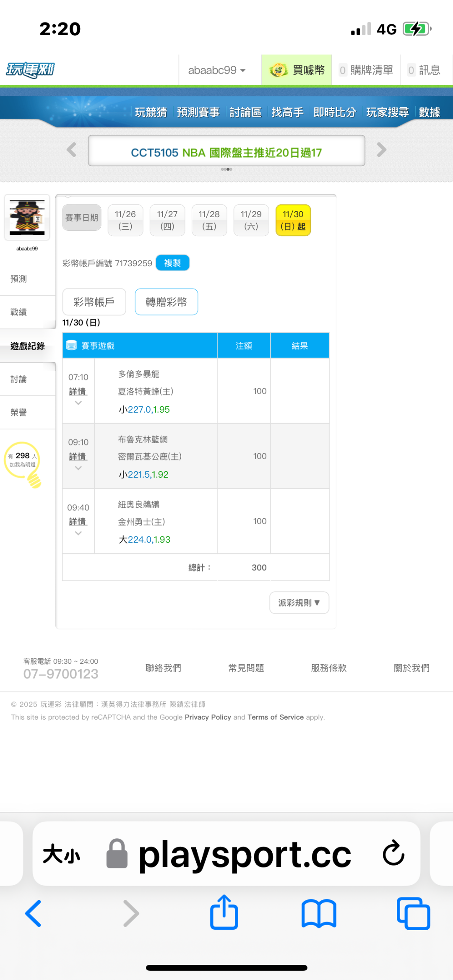Open 即時比分 in navigation menu
Viewport: 453px width, 980px height.
pyautogui.click(x=334, y=112)
